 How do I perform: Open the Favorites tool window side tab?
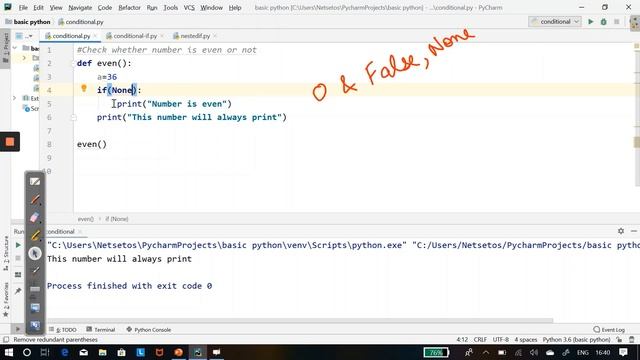(x=6, y=299)
